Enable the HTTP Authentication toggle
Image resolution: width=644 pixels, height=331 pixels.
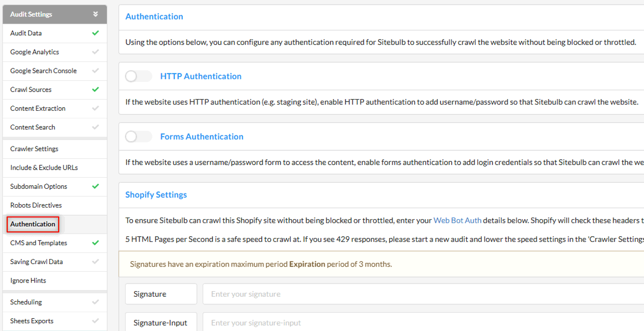pos(138,76)
